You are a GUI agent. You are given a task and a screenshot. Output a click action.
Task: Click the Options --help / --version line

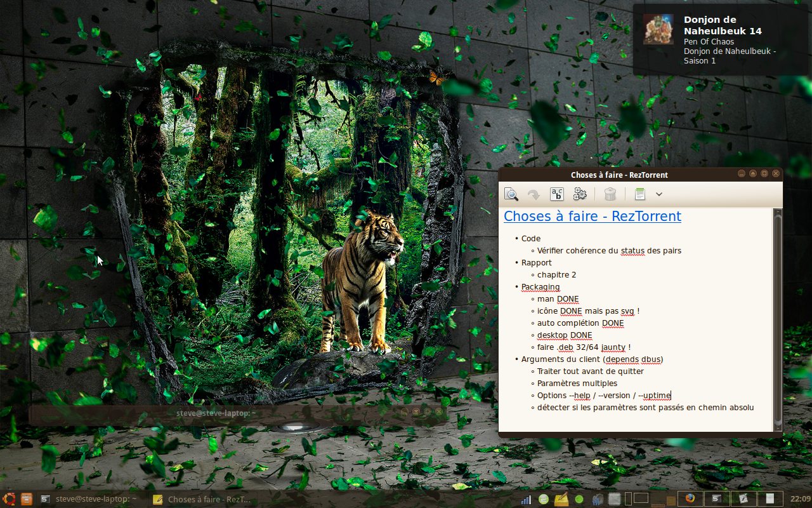coord(604,396)
